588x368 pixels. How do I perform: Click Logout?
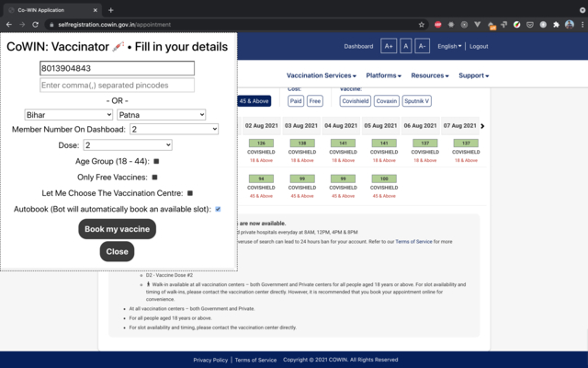(479, 46)
